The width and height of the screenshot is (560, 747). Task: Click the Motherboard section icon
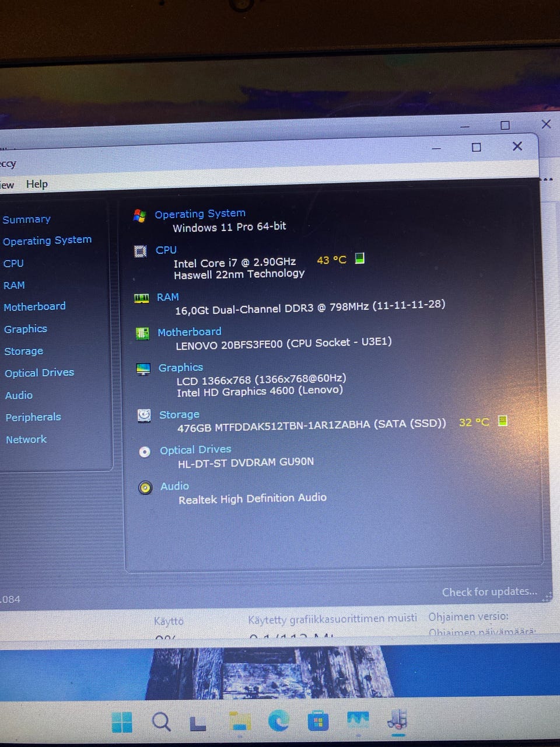point(142,333)
